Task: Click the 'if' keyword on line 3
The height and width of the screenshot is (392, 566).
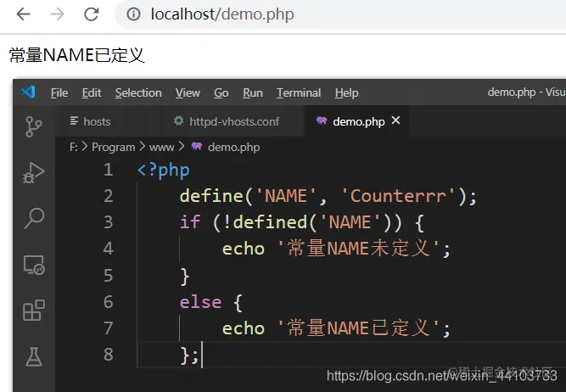Action: pos(190,222)
